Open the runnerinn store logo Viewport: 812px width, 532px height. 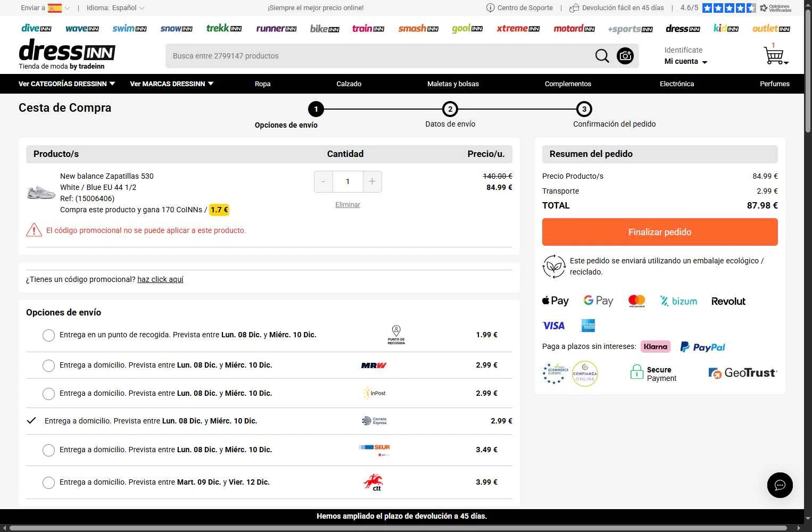[276, 28]
